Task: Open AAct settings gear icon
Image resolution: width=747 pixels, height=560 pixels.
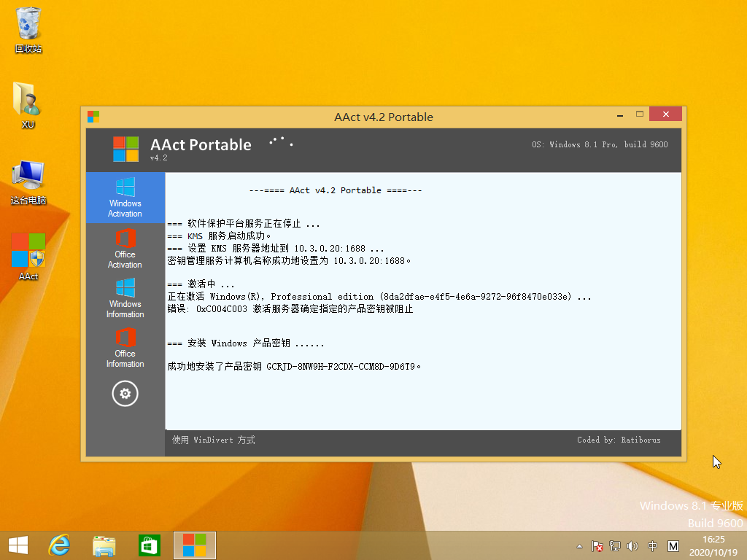Action: (125, 394)
